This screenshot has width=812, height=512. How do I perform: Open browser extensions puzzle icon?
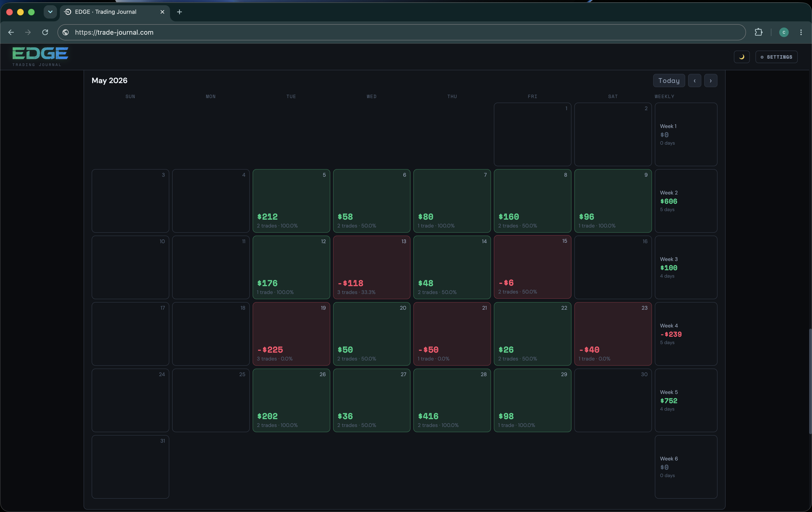coord(758,32)
